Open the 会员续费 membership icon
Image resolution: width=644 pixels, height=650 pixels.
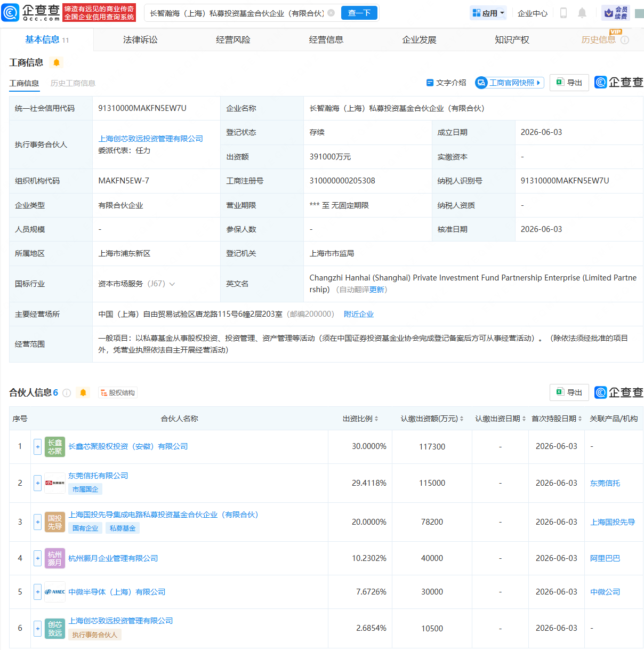tap(616, 13)
